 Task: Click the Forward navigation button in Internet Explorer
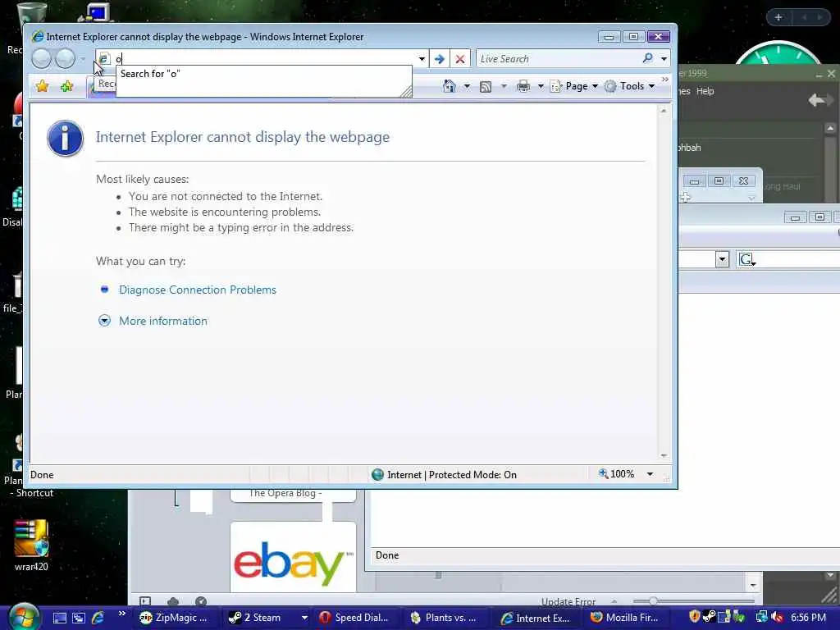tap(66, 59)
